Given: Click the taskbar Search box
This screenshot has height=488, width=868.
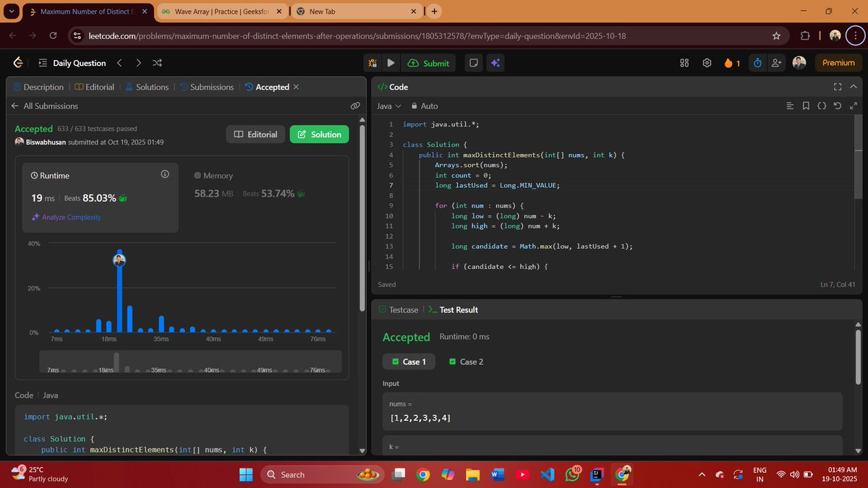Looking at the screenshot, I should (x=322, y=474).
